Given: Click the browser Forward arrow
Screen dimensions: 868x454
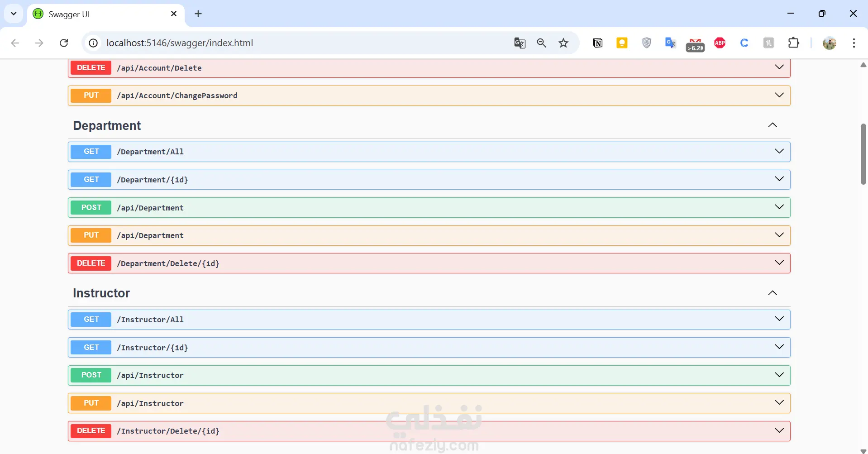Looking at the screenshot, I should click(39, 43).
